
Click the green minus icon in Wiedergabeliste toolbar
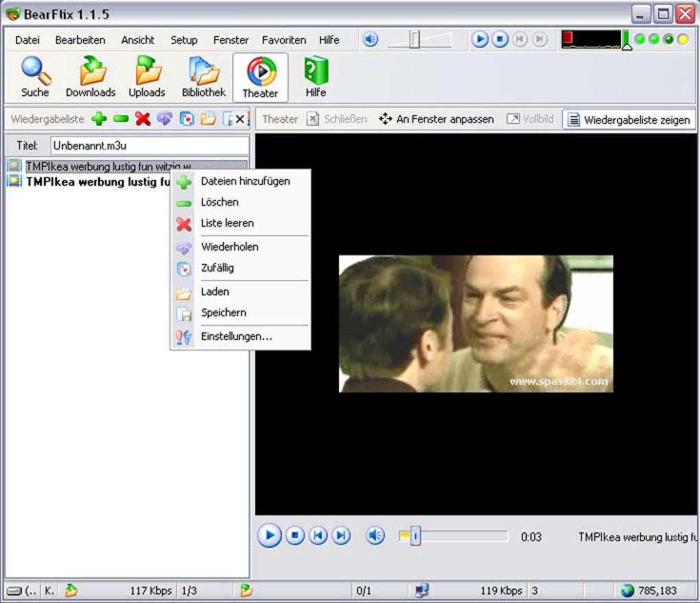pos(121,119)
